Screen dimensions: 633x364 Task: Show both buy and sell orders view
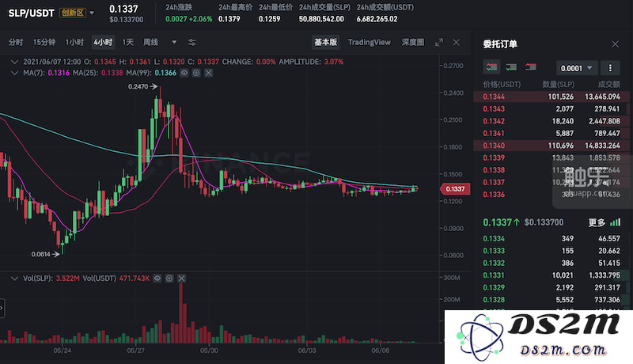491,67
